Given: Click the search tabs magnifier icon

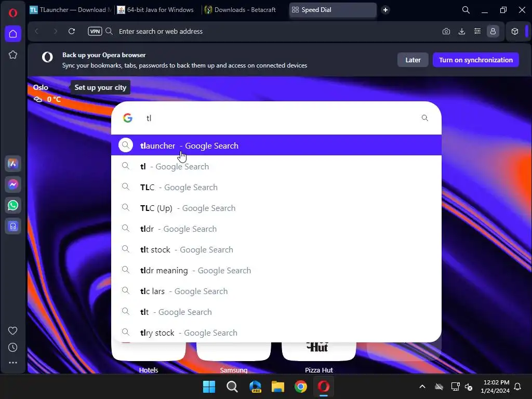Looking at the screenshot, I should pyautogui.click(x=466, y=10).
